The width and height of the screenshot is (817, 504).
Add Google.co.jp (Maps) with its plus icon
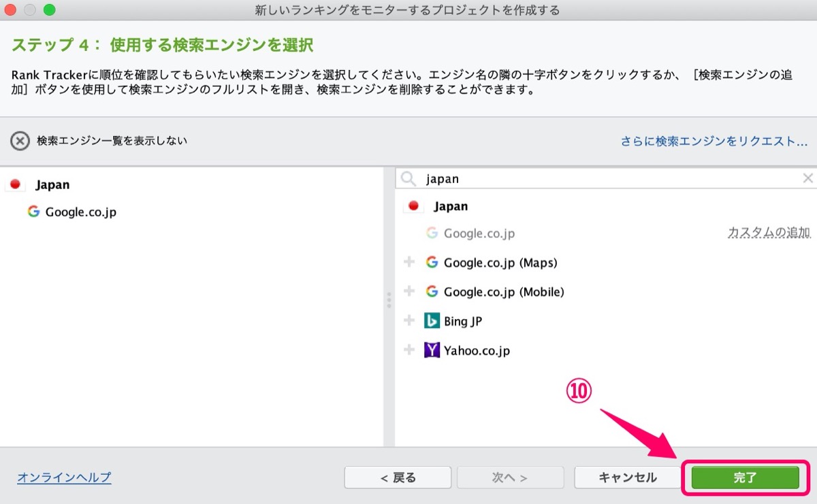pos(409,262)
